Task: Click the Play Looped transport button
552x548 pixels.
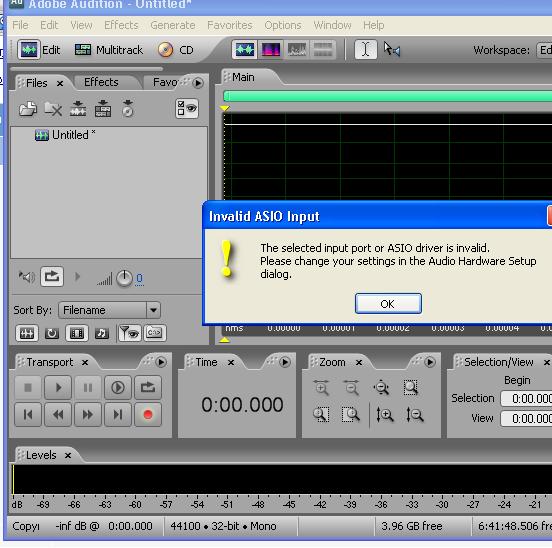Action: click(148, 388)
